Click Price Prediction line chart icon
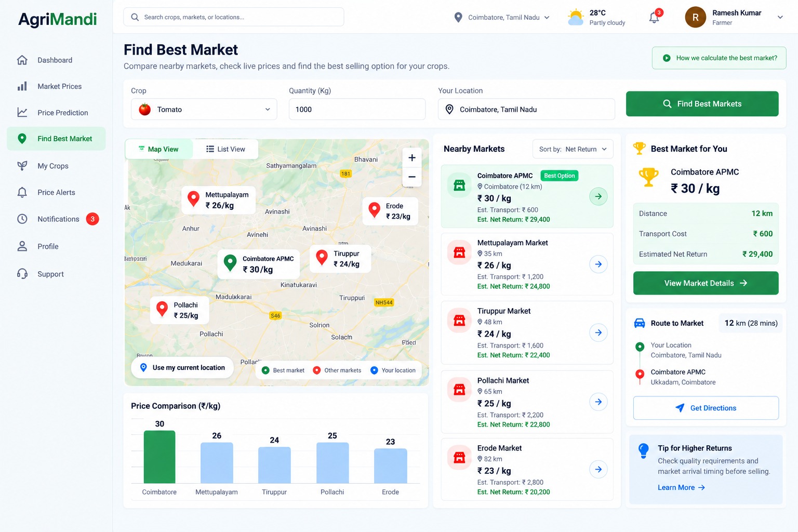This screenshot has width=798, height=532. click(x=22, y=112)
